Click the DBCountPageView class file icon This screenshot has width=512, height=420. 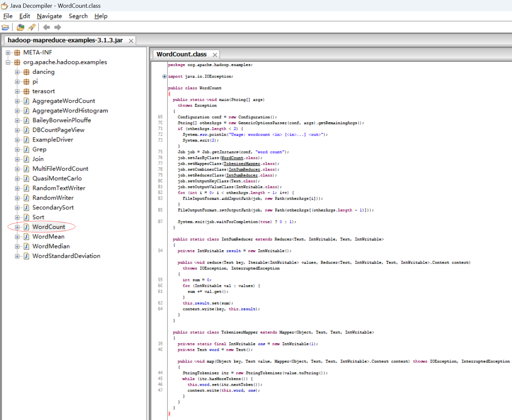[x=26, y=130]
